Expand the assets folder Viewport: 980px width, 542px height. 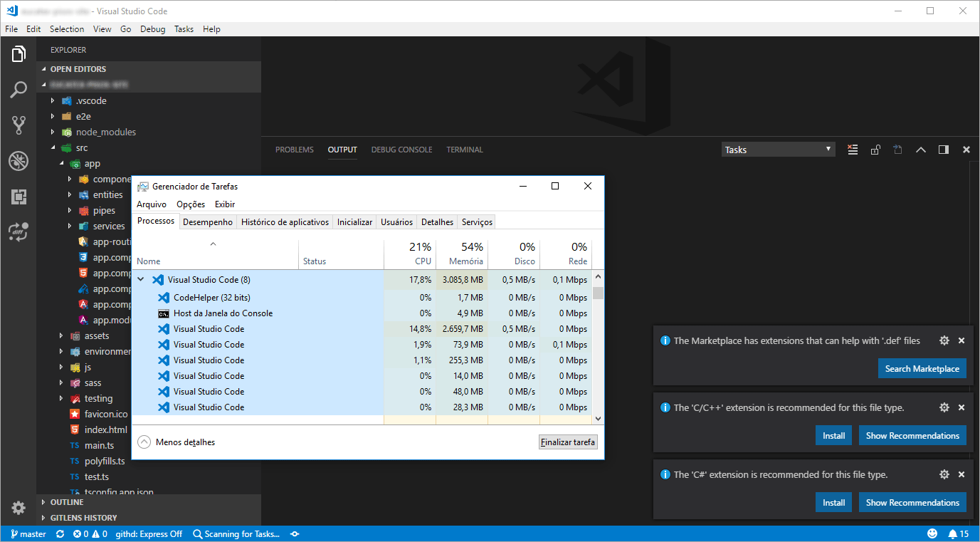click(85, 335)
